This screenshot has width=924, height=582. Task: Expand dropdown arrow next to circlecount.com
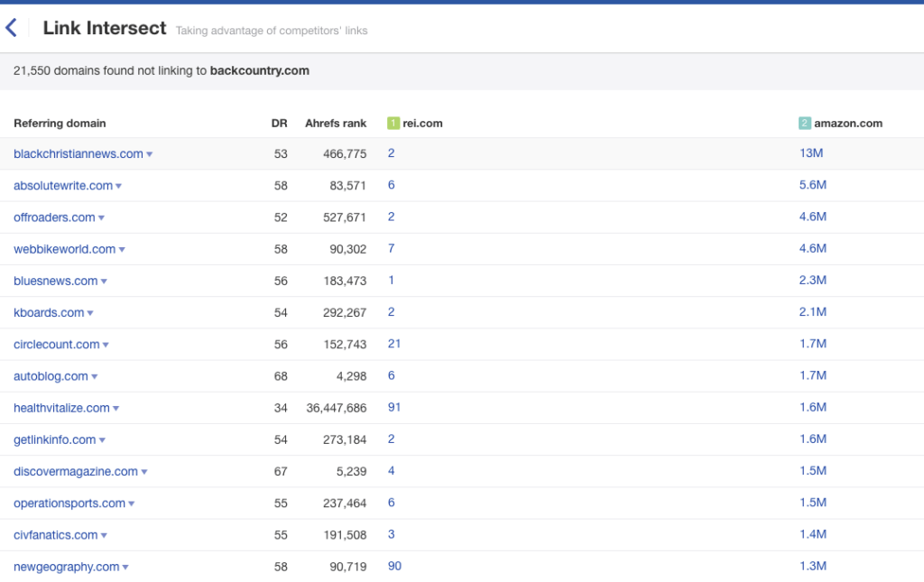pos(106,346)
